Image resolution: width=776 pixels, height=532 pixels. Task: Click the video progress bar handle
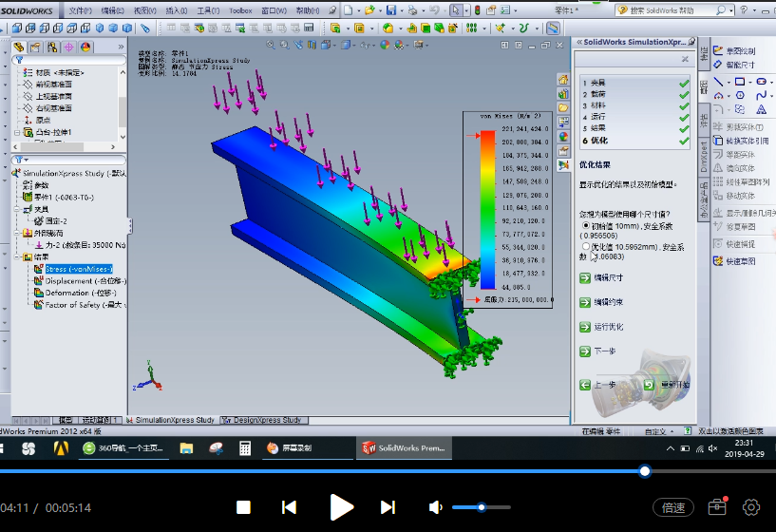pyautogui.click(x=644, y=471)
